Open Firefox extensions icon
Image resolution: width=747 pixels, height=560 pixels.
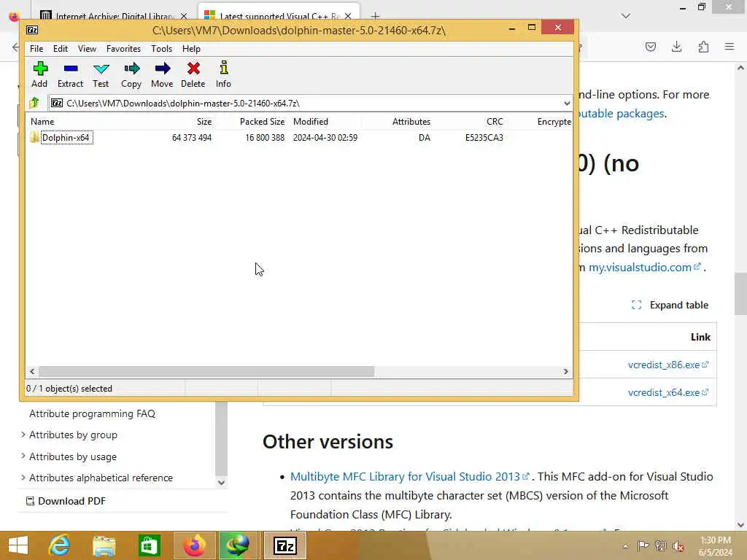[x=703, y=47]
